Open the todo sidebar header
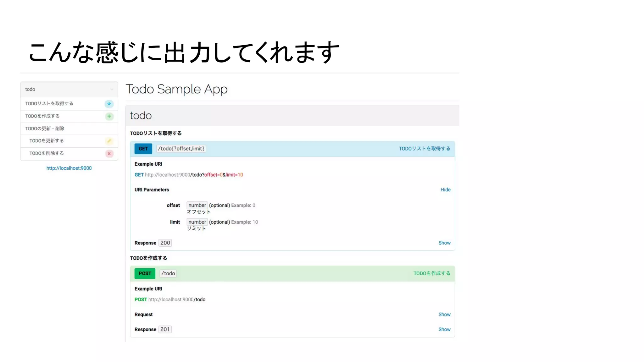644x362 pixels. 69,90
